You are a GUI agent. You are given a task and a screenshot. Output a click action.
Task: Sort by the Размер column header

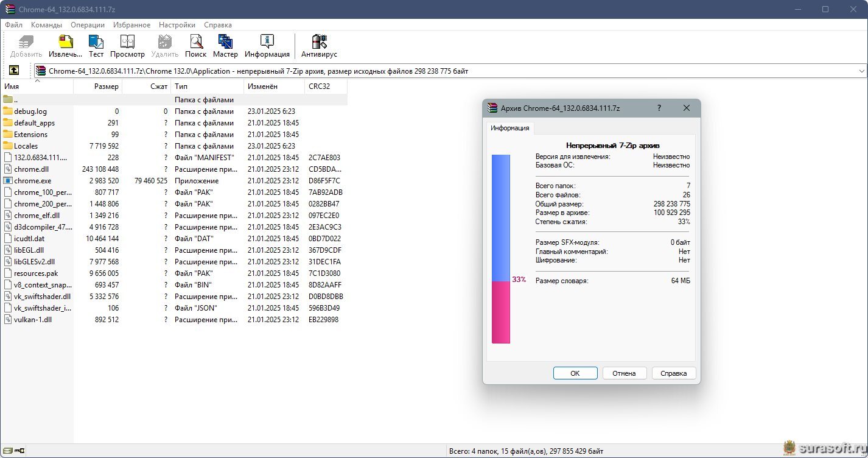pos(98,86)
